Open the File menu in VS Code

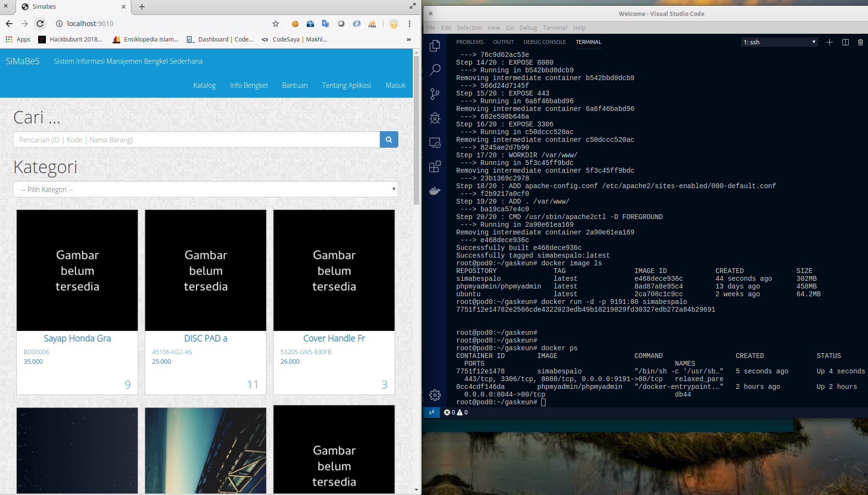(x=431, y=28)
